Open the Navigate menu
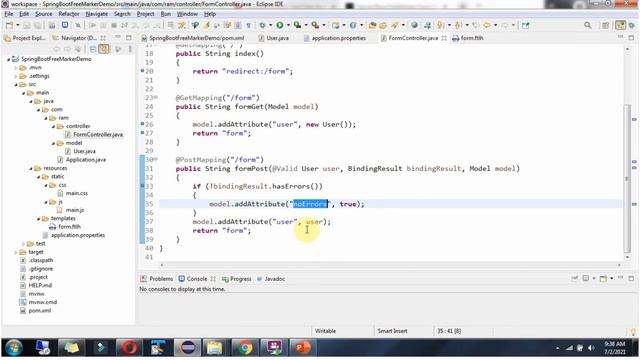This screenshot has height=360, width=640. [x=96, y=14]
